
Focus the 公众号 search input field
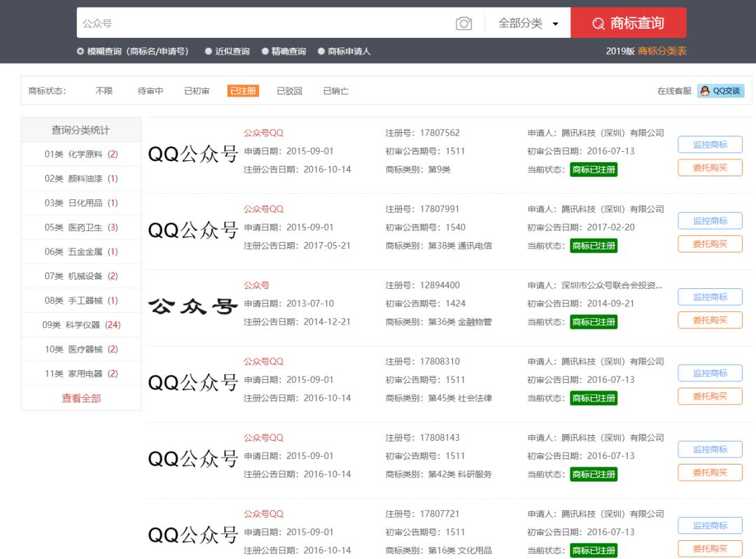click(x=265, y=22)
